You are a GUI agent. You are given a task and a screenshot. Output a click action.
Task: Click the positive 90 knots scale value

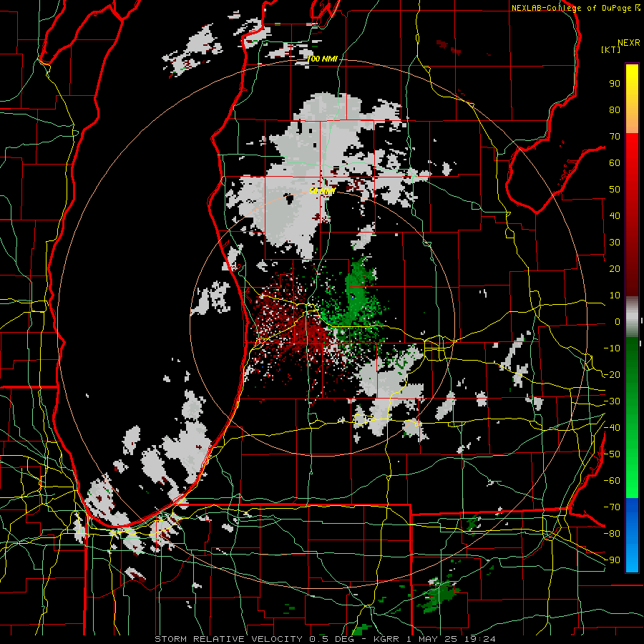coord(615,84)
